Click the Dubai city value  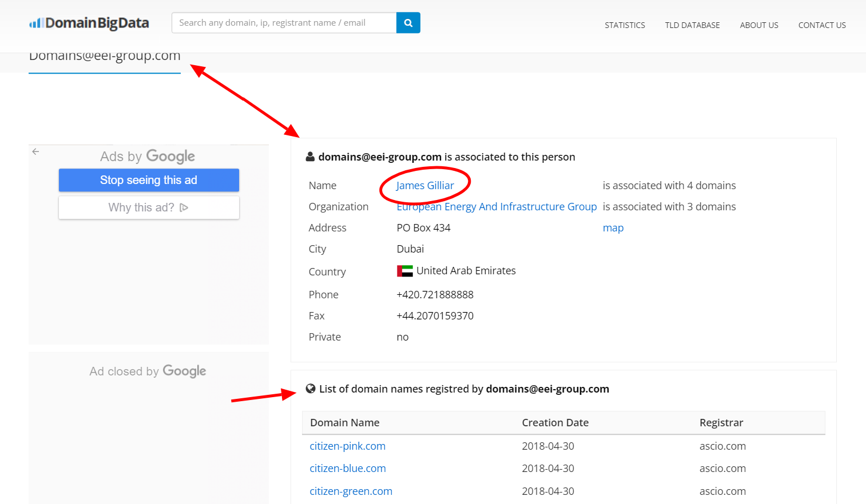pos(410,249)
